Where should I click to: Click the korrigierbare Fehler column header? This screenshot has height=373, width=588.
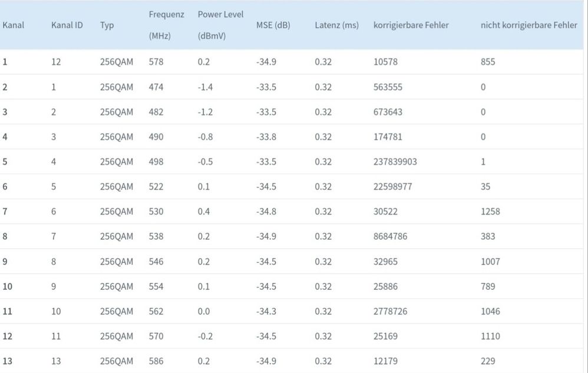click(411, 25)
